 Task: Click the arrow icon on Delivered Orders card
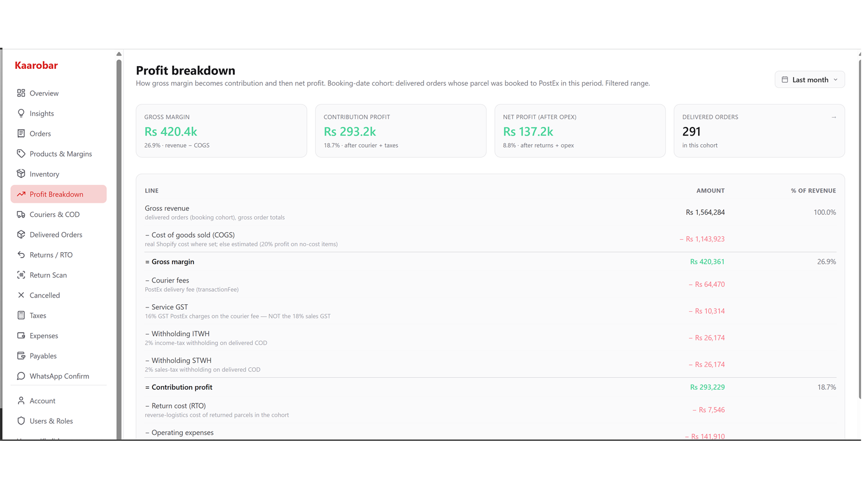(834, 117)
